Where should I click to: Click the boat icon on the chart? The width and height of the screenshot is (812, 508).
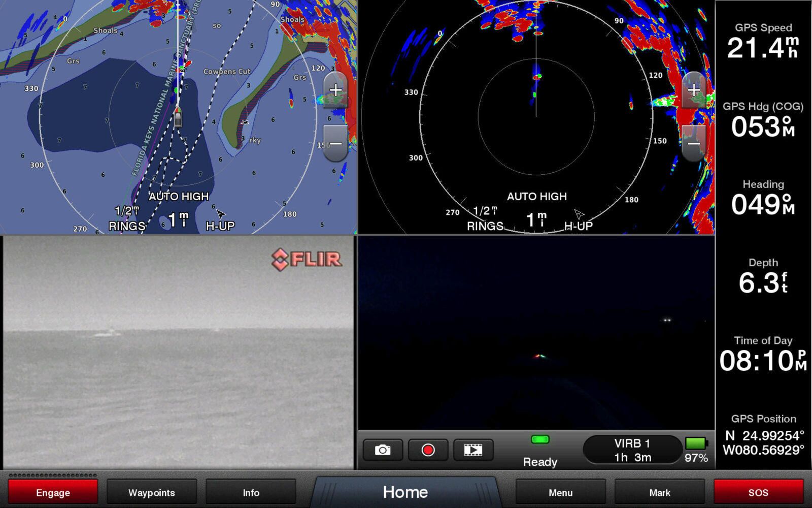[178, 118]
